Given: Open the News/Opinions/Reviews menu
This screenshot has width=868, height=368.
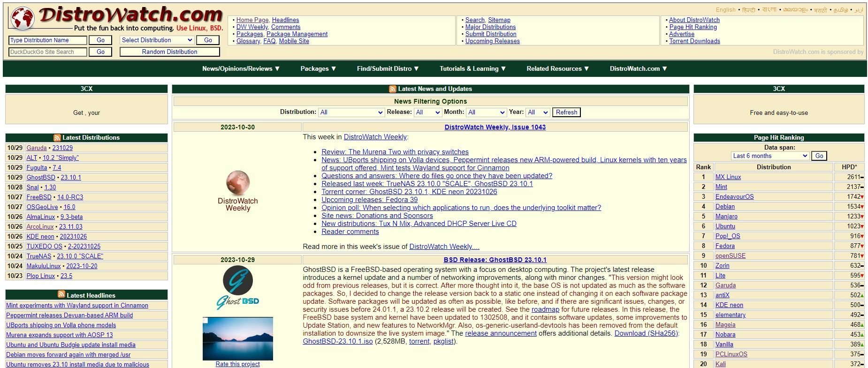Looking at the screenshot, I should 241,69.
